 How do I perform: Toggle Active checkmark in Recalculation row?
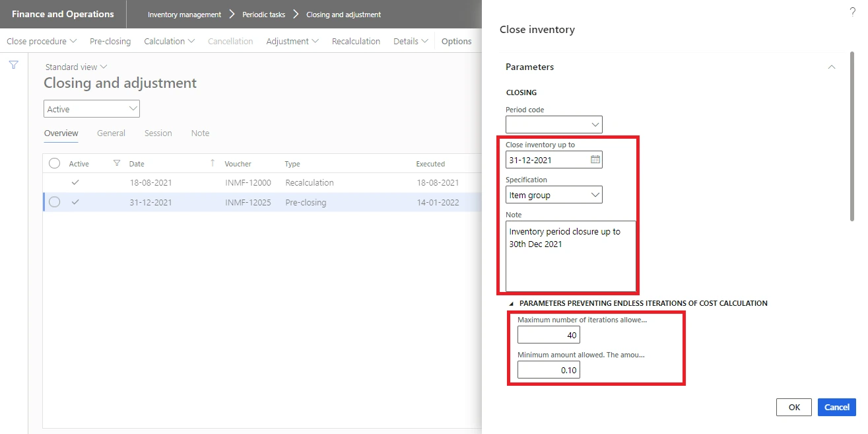(75, 182)
